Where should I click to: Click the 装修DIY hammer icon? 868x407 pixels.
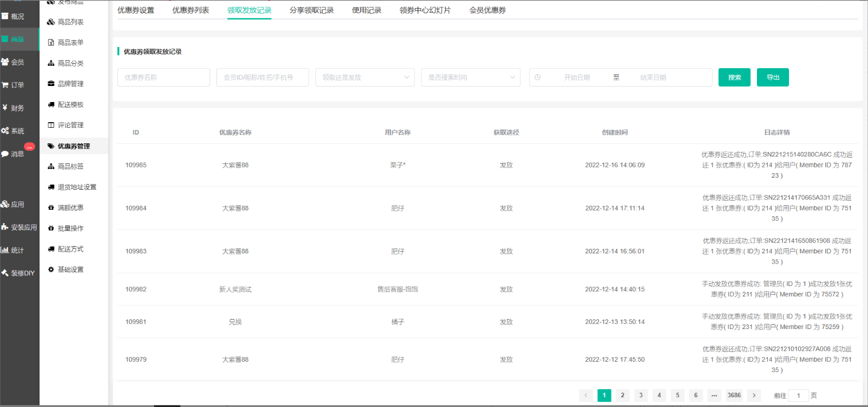tap(5, 273)
